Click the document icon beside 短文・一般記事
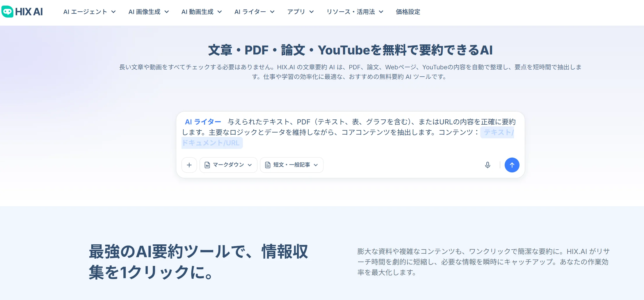Screen dimensions: 644x300 click(x=268, y=165)
